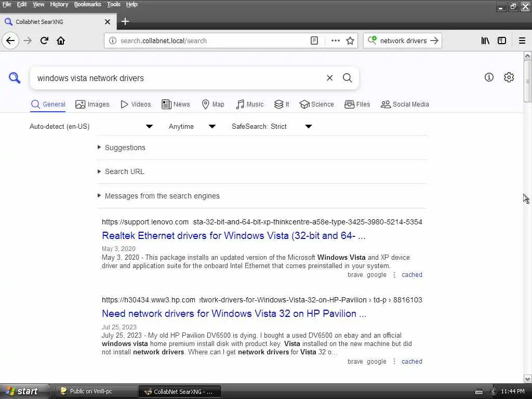The image size is (532, 399).
Task: Select the General category tab
Action: pyautogui.click(x=48, y=104)
